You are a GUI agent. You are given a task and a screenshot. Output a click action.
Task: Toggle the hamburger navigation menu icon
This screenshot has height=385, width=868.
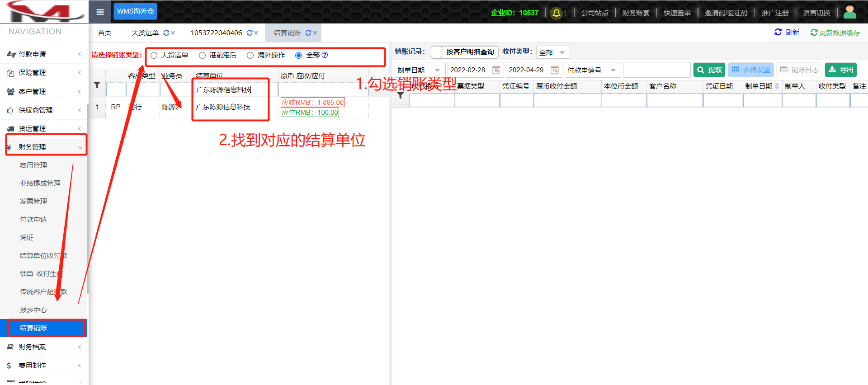(x=100, y=12)
